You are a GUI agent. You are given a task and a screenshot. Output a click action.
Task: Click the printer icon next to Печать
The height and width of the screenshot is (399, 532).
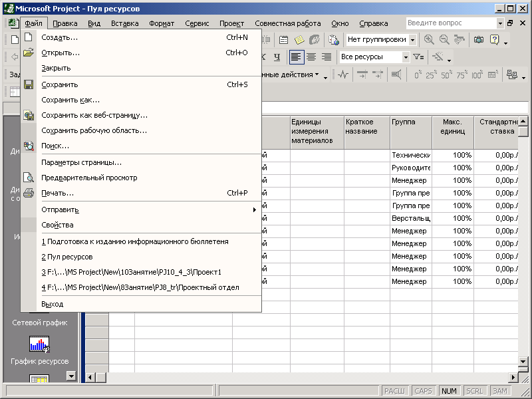pos(29,193)
